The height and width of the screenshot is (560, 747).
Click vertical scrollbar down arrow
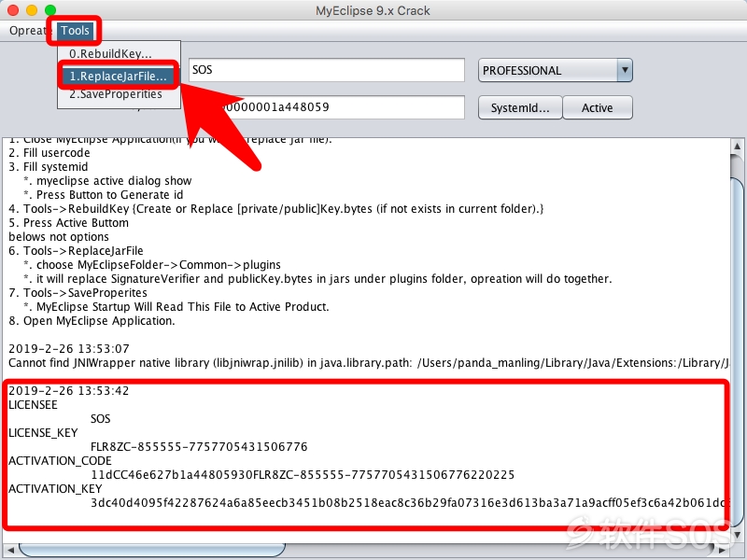click(x=737, y=536)
